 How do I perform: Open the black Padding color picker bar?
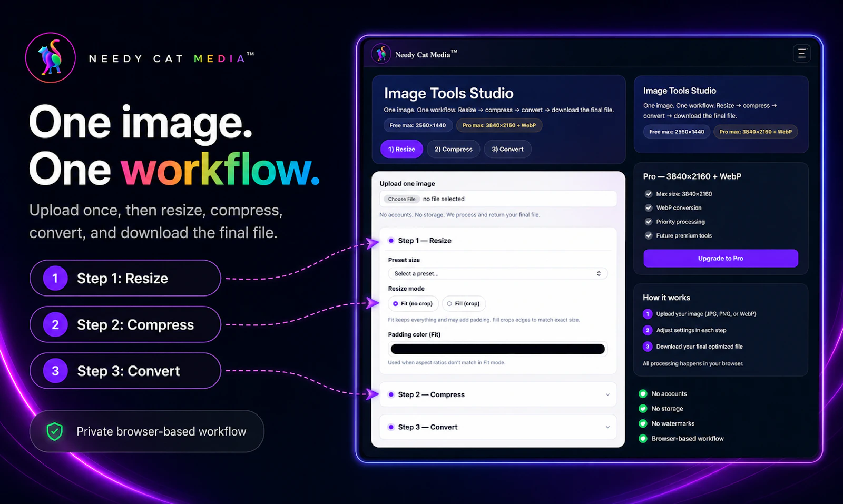point(498,349)
